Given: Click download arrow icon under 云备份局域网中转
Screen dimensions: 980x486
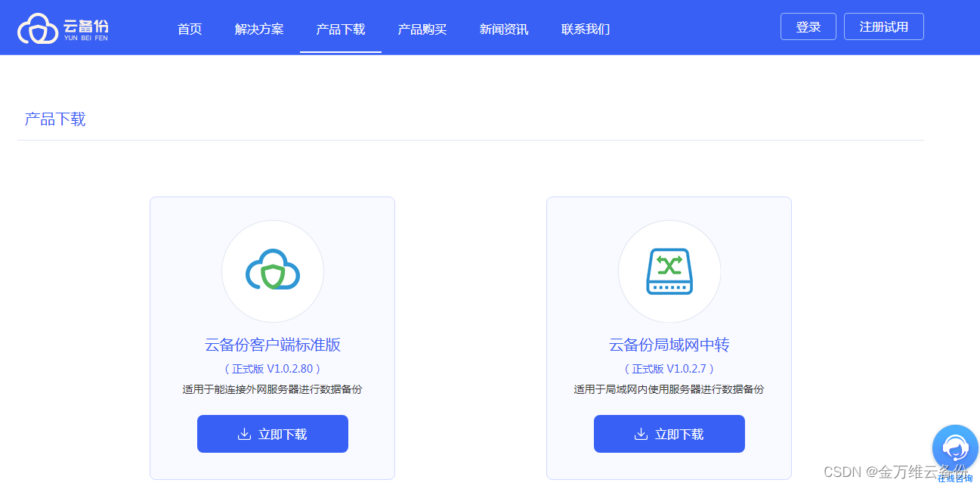Looking at the screenshot, I should (641, 434).
